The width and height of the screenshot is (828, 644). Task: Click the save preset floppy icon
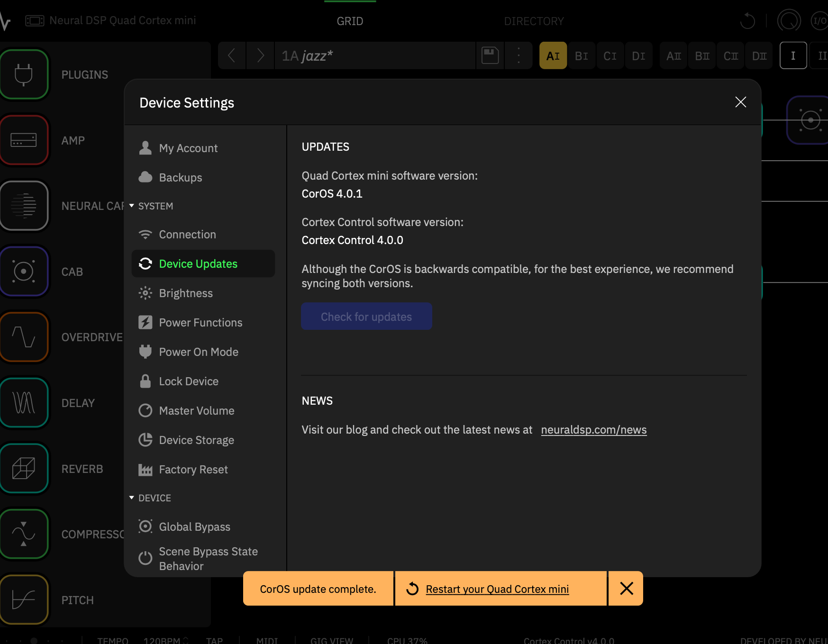pos(490,55)
